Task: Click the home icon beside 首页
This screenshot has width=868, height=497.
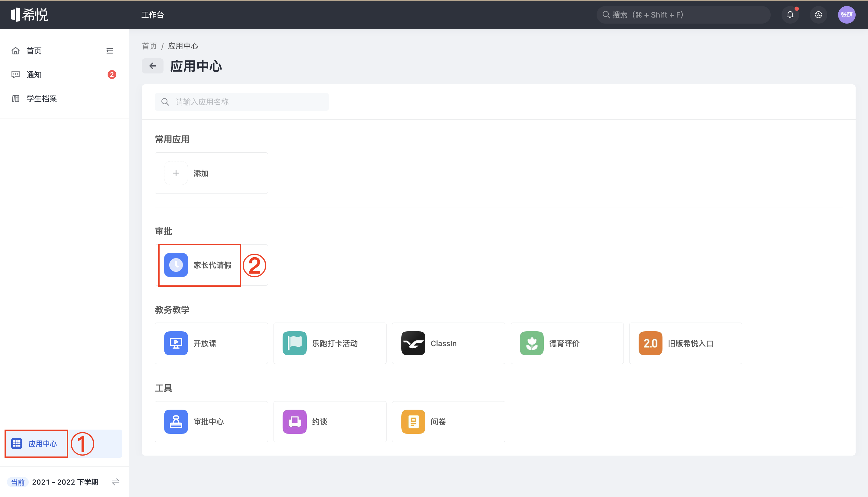Action: pyautogui.click(x=16, y=51)
